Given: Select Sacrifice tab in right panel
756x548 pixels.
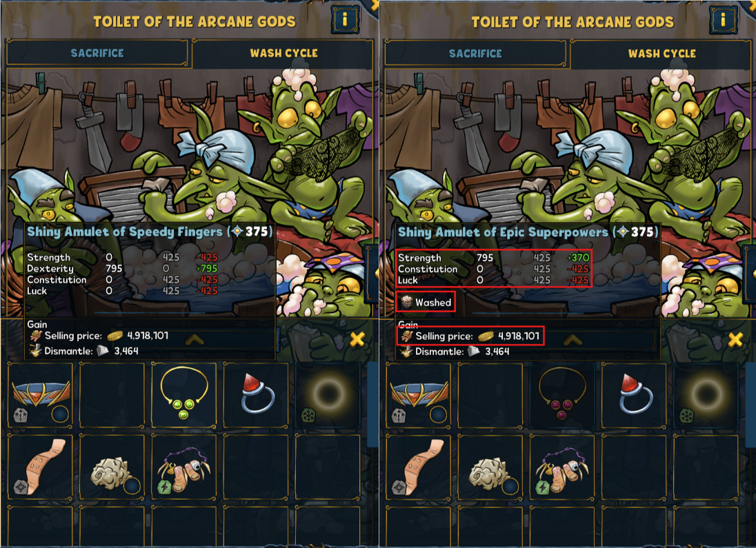Looking at the screenshot, I should click(475, 53).
